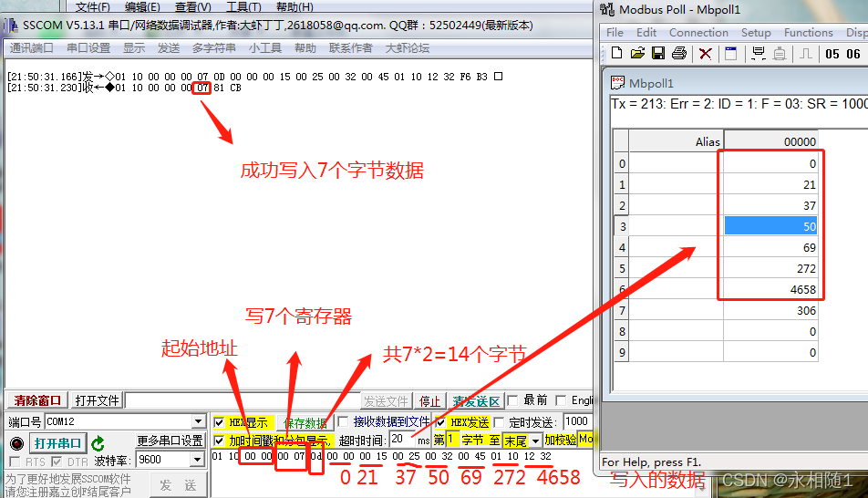
Task: Click pulse waveform icon in Modbus Poll
Action: (x=806, y=54)
